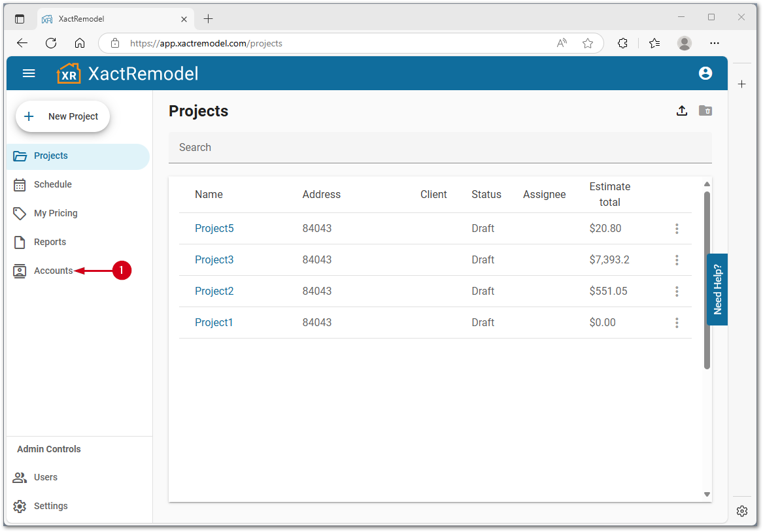This screenshot has height=532, width=763.
Task: Click the Estimate total column header
Action: (609, 195)
